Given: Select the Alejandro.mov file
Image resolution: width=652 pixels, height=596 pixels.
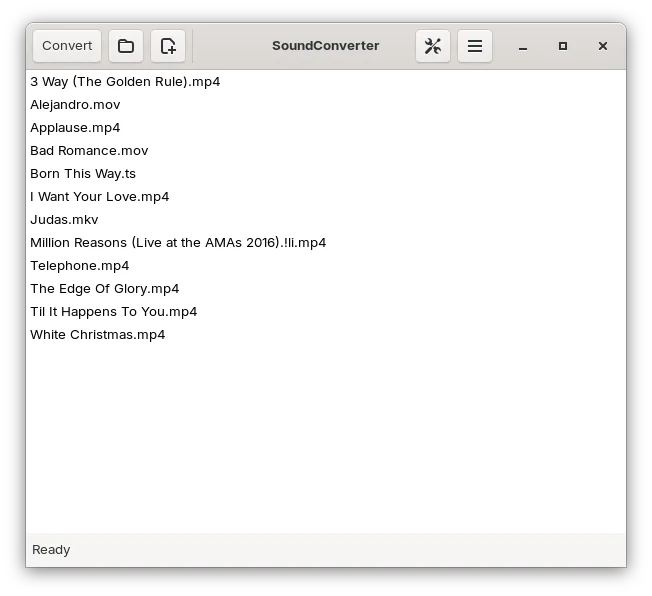Looking at the screenshot, I should [75, 105].
